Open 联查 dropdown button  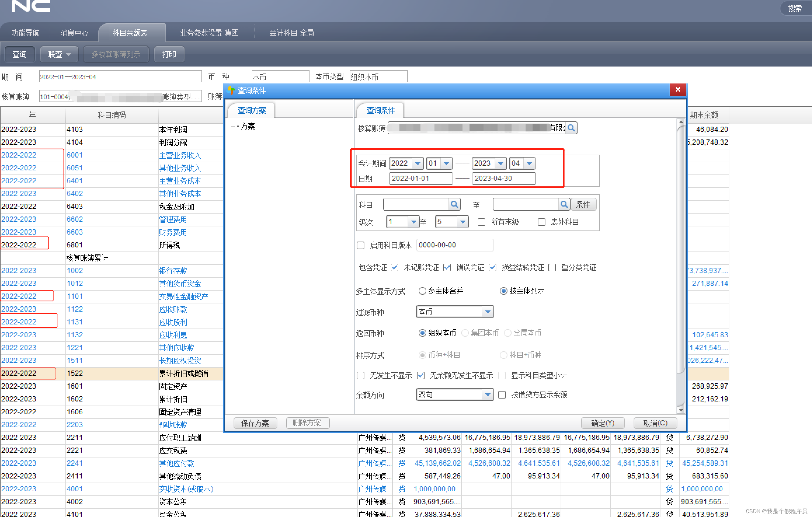(59, 54)
